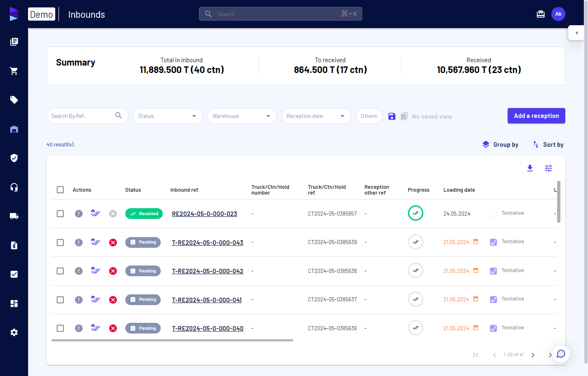Open the documents sidebar icon
Viewport: 588px width, 376px height.
[x=14, y=42]
